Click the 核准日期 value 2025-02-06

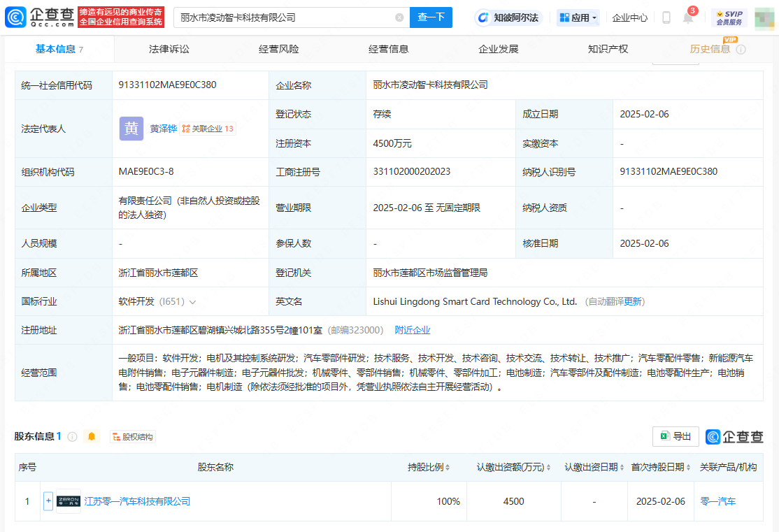[x=644, y=244]
